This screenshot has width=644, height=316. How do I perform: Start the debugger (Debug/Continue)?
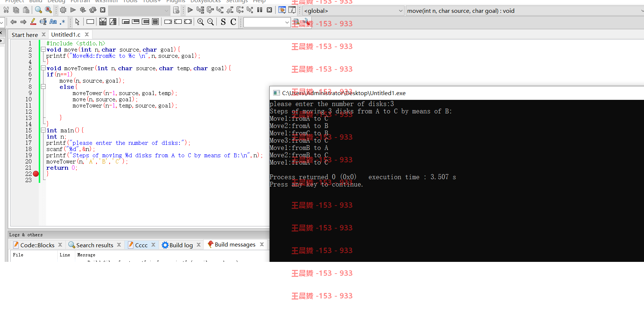pos(190,10)
